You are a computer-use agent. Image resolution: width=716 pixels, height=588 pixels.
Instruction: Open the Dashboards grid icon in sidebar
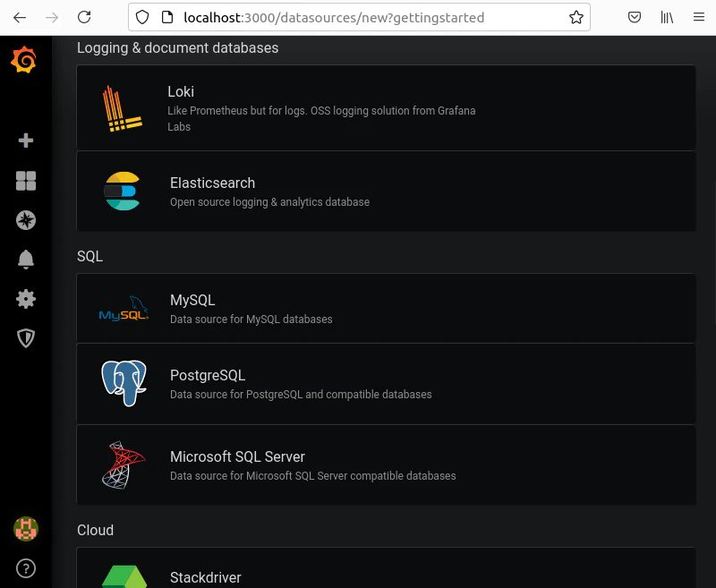[26, 181]
